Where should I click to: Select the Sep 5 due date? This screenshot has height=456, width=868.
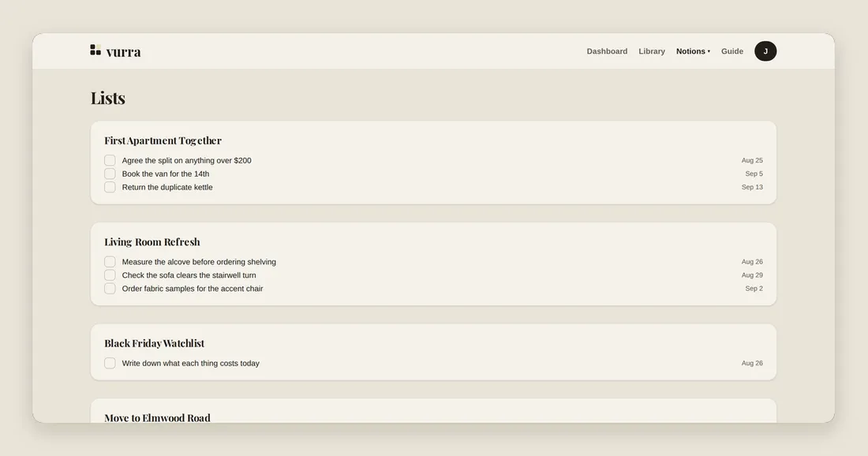pyautogui.click(x=754, y=174)
